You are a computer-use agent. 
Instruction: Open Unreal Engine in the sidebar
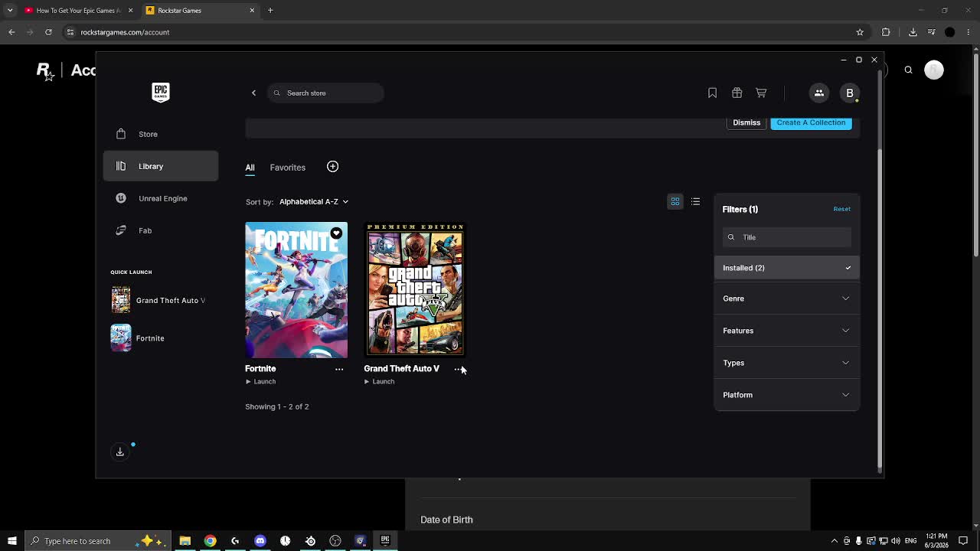161,198
